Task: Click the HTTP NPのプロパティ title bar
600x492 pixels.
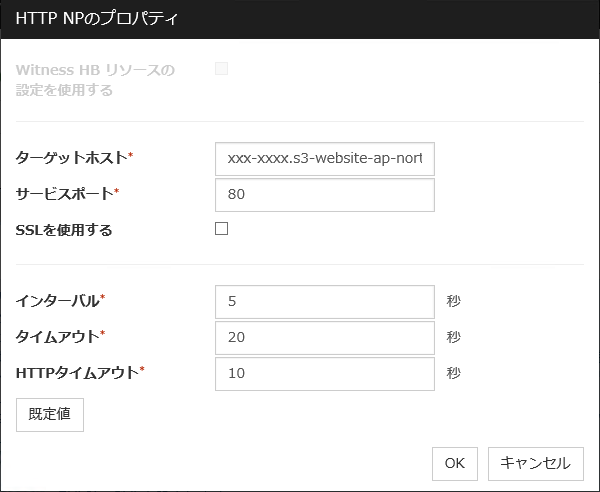Action: click(x=300, y=19)
